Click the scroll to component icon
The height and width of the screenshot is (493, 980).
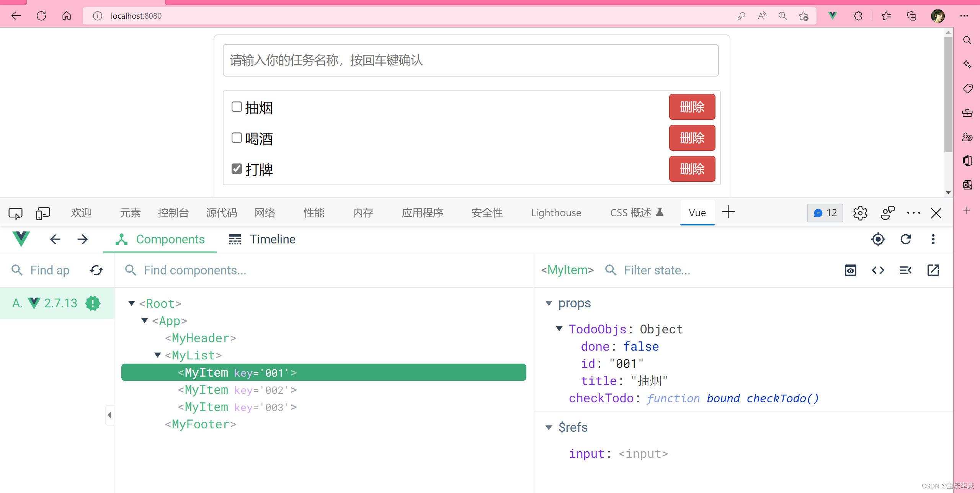point(850,270)
